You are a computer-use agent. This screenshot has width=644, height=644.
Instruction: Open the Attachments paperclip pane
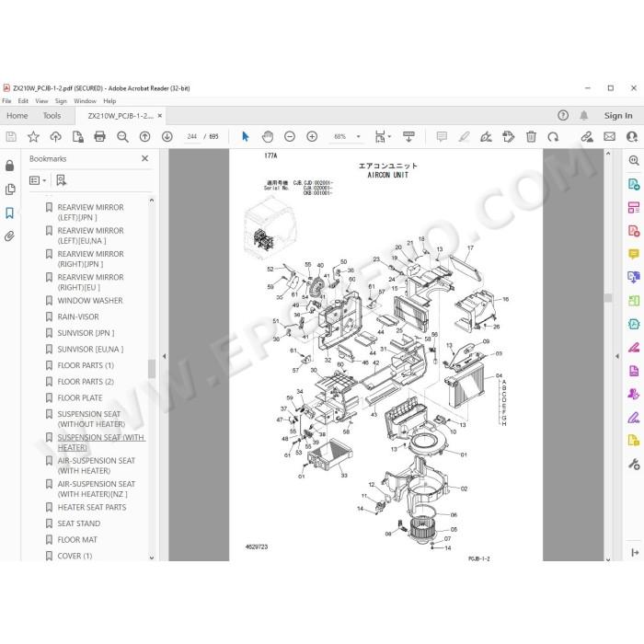[9, 236]
